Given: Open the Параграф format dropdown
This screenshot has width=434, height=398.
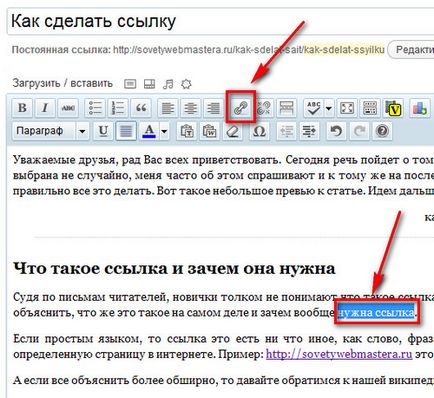Looking at the screenshot, I should tap(50, 131).
